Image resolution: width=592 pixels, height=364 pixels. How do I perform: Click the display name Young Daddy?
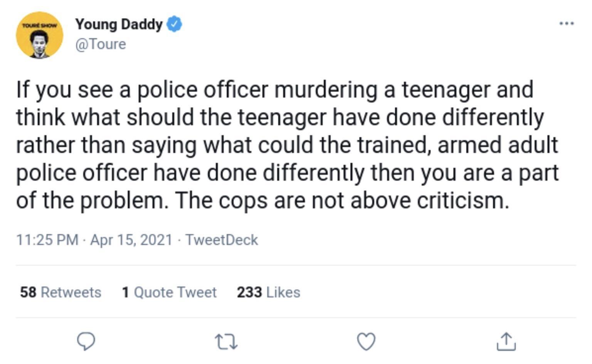point(119,23)
